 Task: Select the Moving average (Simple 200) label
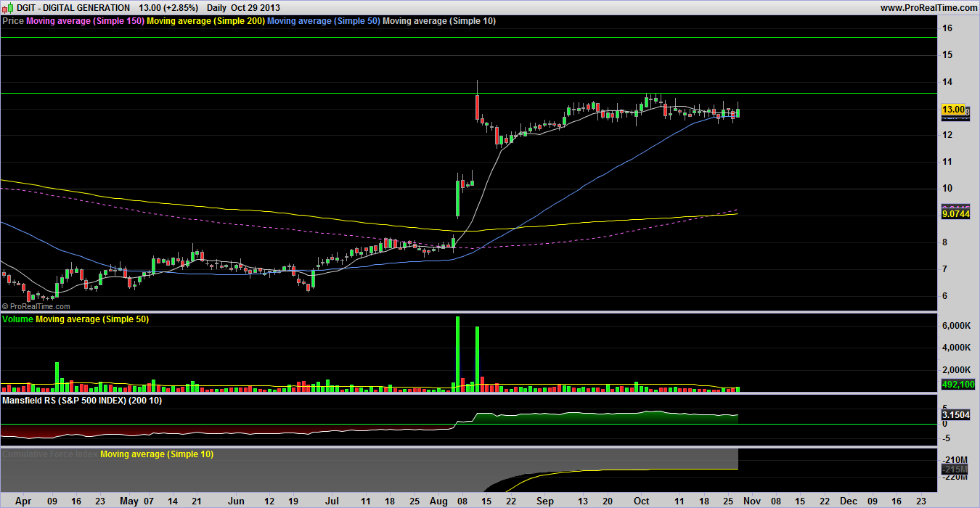click(x=205, y=21)
